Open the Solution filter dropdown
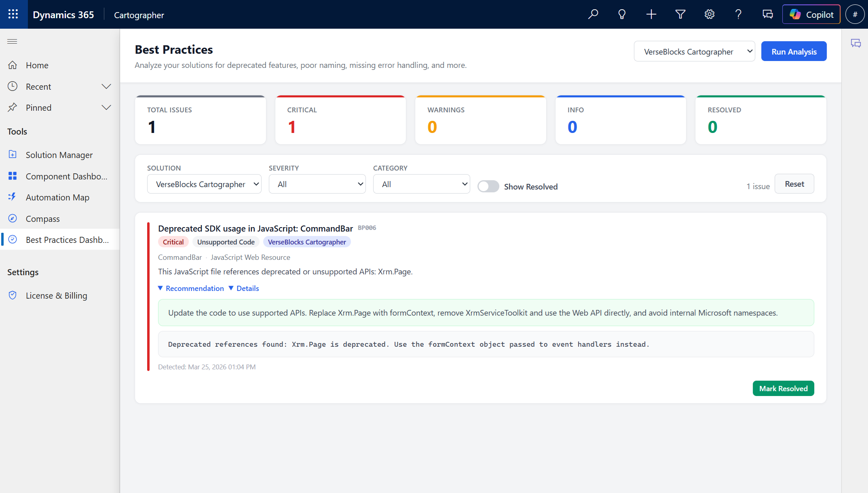The height and width of the screenshot is (493, 868). point(204,184)
